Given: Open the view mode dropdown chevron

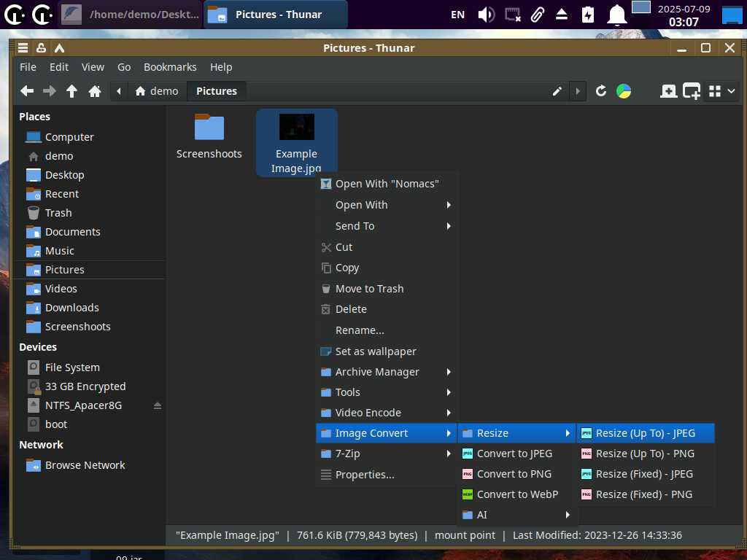Looking at the screenshot, I should [x=731, y=91].
